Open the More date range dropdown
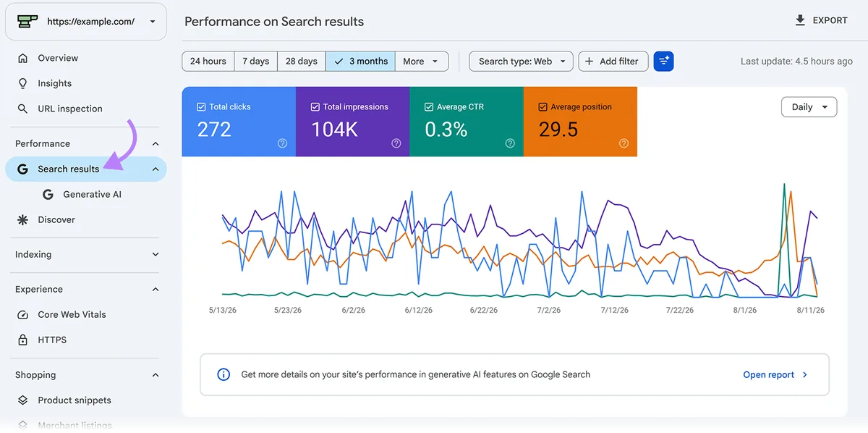 pos(422,62)
